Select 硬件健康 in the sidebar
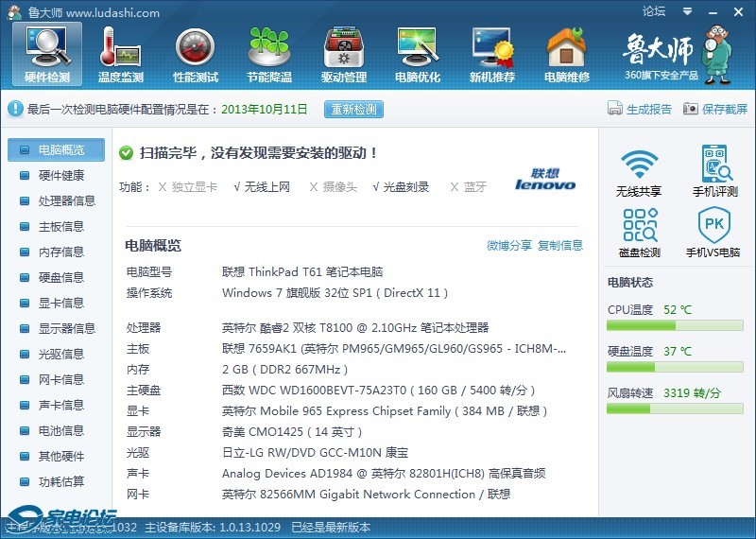 tap(60, 175)
